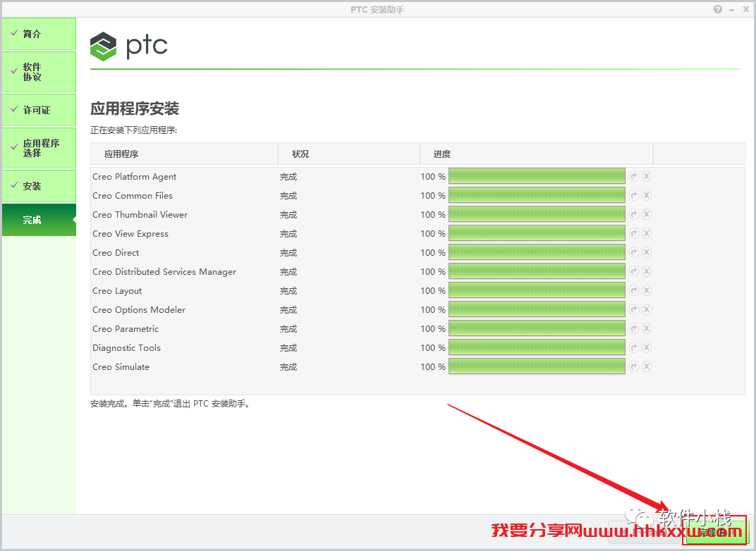This screenshot has width=756, height=551.
Task: Click the 100 % value for Diagnostic Tools
Action: tap(433, 348)
